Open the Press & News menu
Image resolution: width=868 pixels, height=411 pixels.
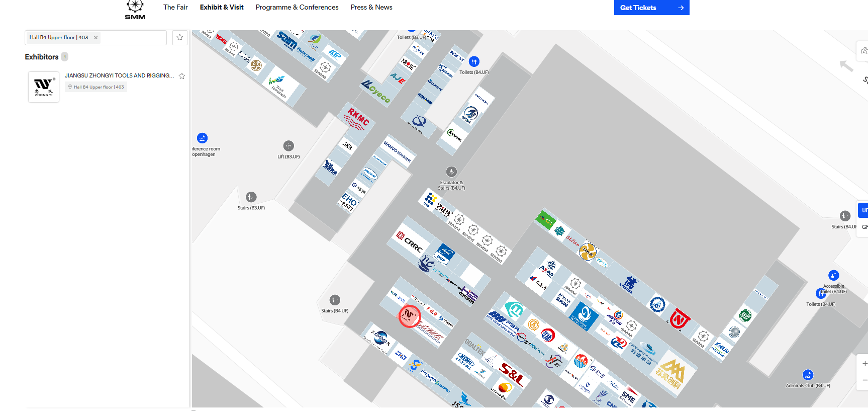click(371, 7)
